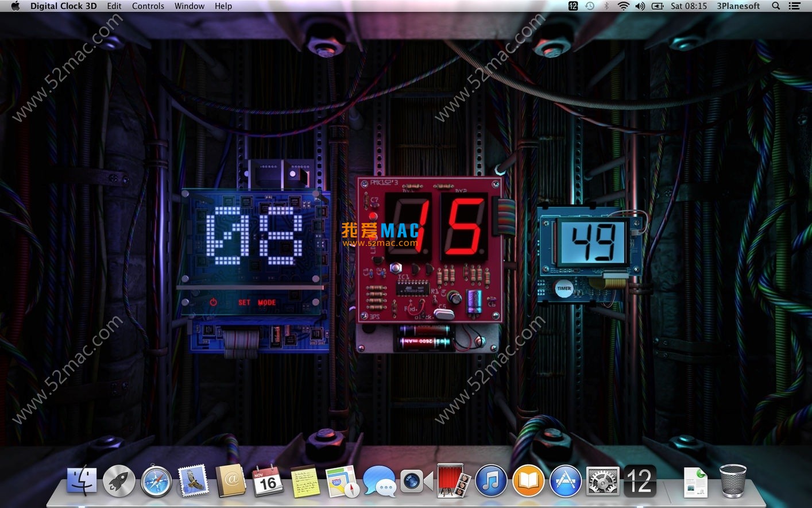Click the Bluetooth status icon

pyautogui.click(x=606, y=6)
